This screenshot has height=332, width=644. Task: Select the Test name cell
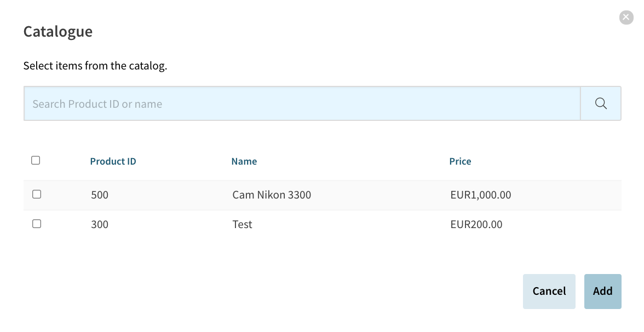(242, 224)
